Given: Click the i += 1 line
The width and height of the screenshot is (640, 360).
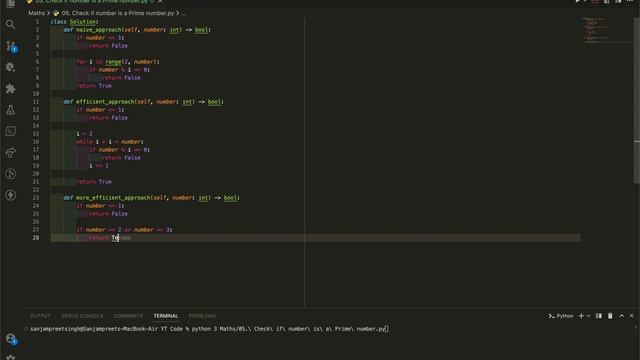Looking at the screenshot, I should [x=99, y=166].
